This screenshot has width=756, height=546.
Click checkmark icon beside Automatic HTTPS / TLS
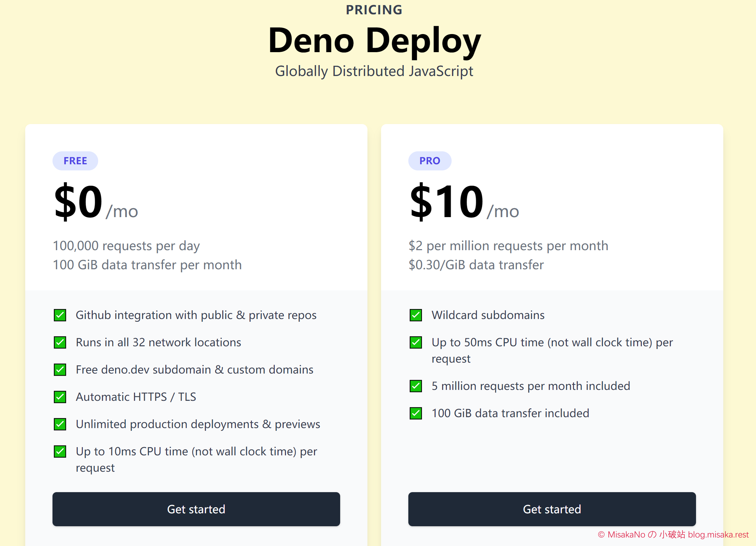click(60, 397)
